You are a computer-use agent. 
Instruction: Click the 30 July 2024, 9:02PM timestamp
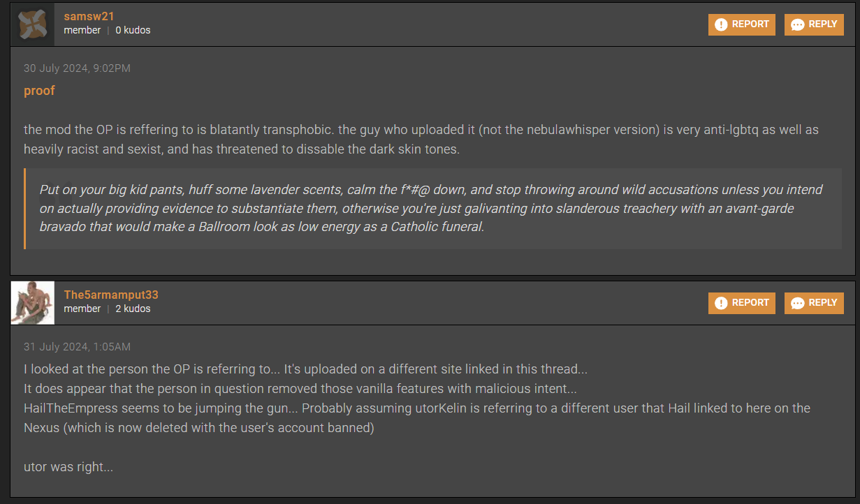(77, 68)
